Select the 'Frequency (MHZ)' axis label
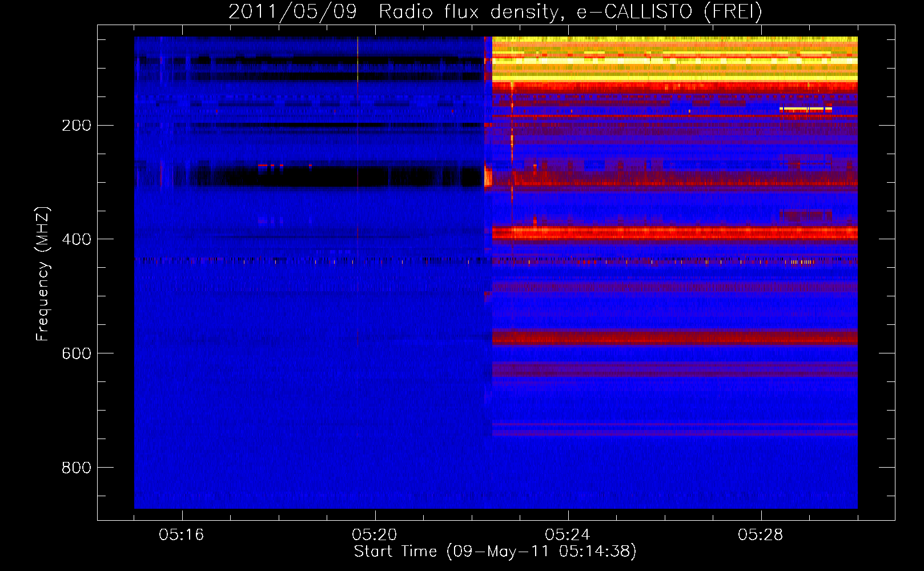Image resolution: width=924 pixels, height=571 pixels. [43, 274]
